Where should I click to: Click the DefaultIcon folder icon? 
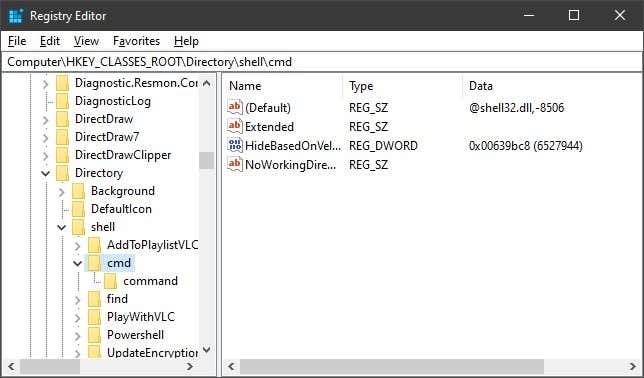tap(78, 209)
